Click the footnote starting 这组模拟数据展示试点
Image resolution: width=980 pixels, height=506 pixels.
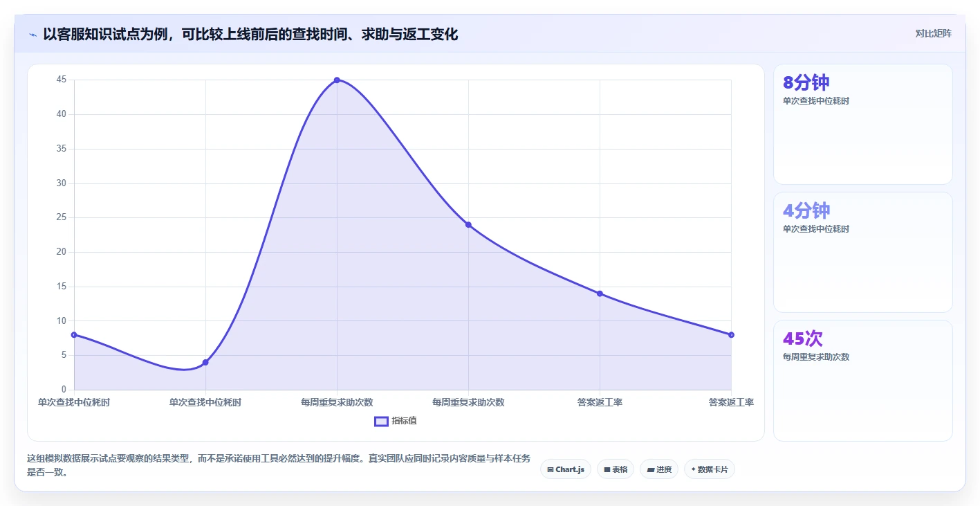[x=279, y=466]
